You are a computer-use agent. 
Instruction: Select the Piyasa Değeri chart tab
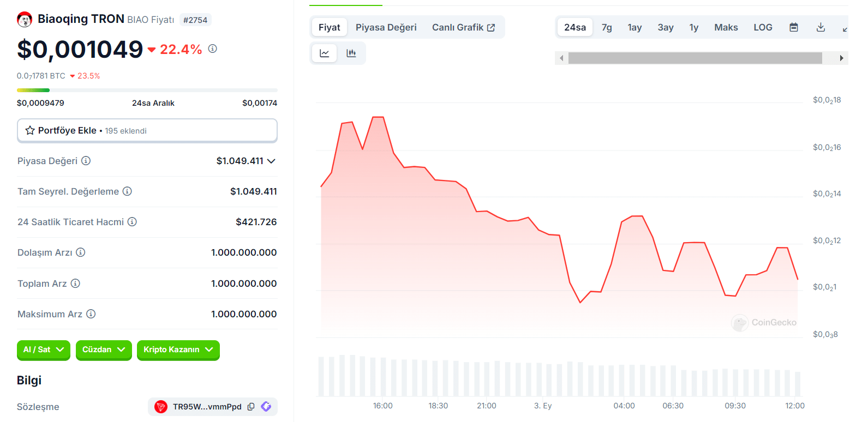pyautogui.click(x=386, y=27)
